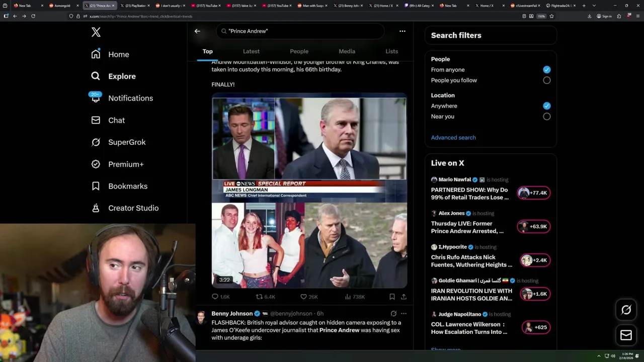Open the floating messages envelope button

pyautogui.click(x=626, y=335)
